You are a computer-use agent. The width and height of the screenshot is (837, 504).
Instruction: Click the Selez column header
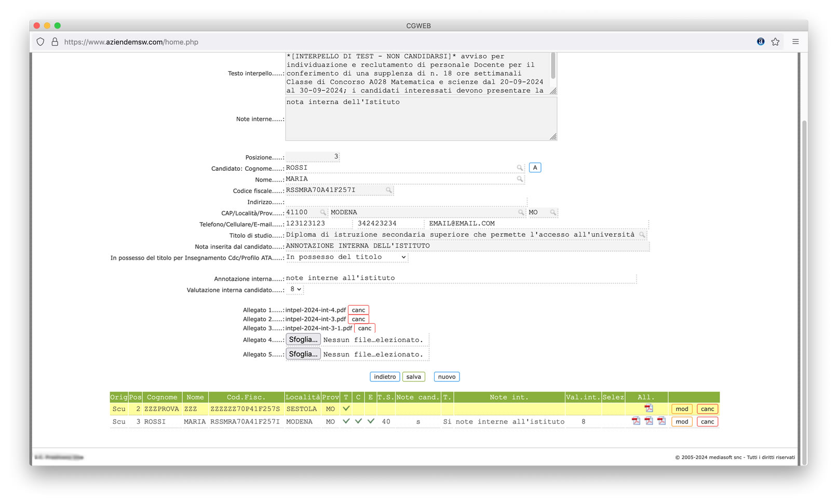[613, 397]
